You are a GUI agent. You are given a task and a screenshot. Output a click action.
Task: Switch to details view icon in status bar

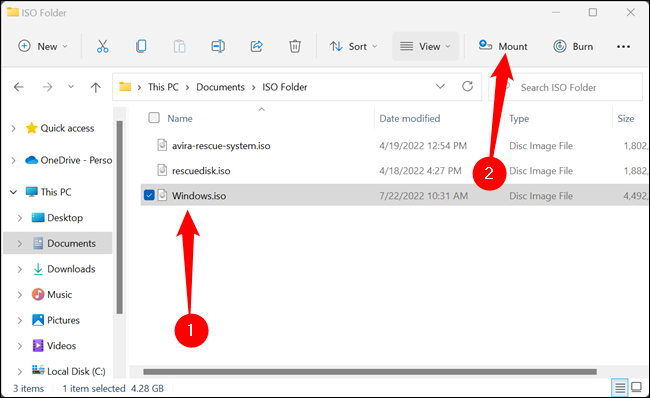tap(620, 388)
